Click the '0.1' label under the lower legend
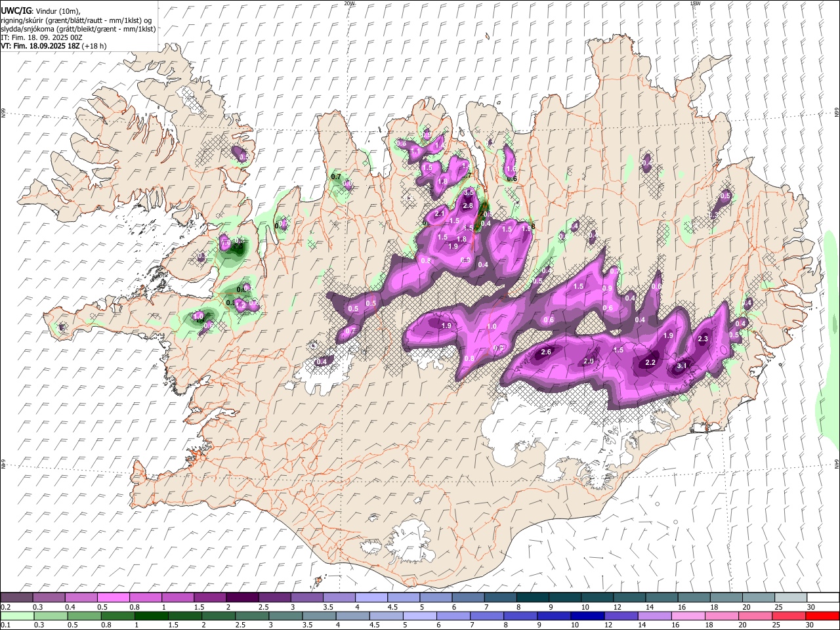This screenshot has height=630, width=840. point(5,625)
